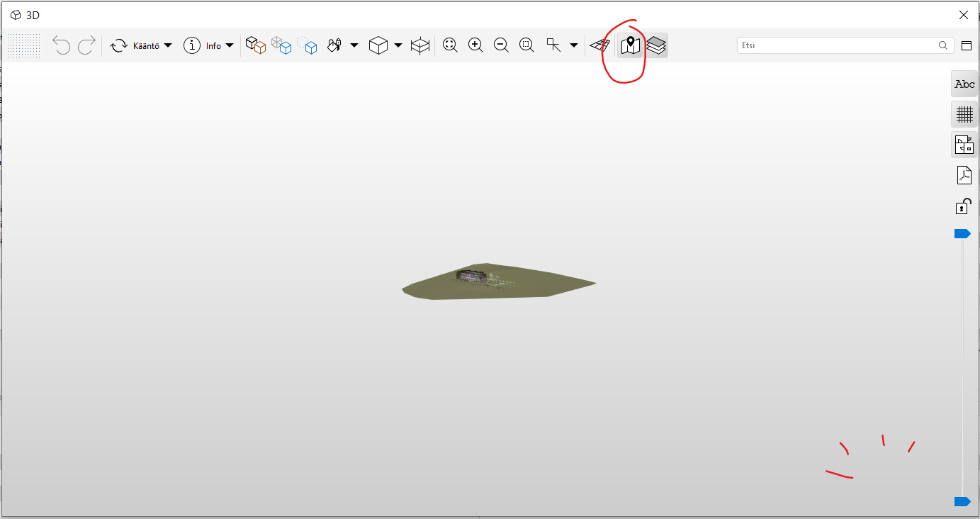This screenshot has height=519, width=980.
Task: Click the section box icon
Action: pos(420,46)
